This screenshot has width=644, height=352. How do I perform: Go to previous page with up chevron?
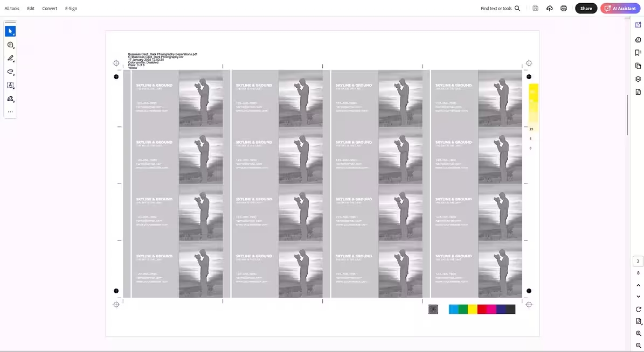(638, 285)
